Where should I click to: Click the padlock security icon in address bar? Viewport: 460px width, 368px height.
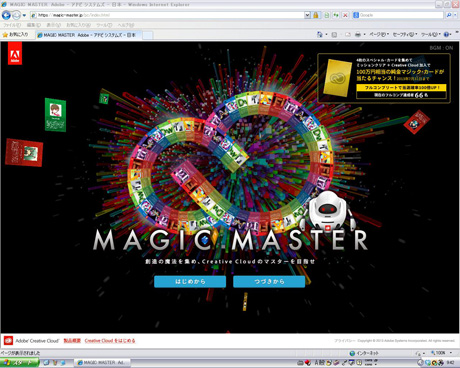point(316,15)
